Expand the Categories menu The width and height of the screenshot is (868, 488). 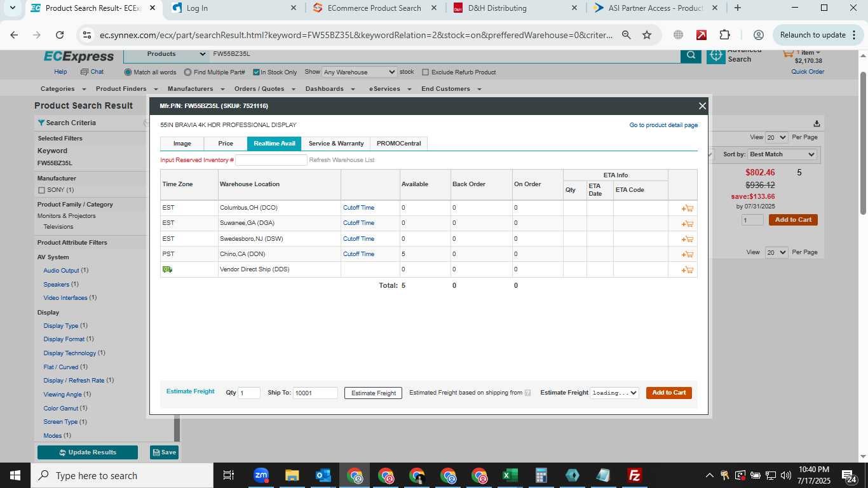tap(62, 89)
